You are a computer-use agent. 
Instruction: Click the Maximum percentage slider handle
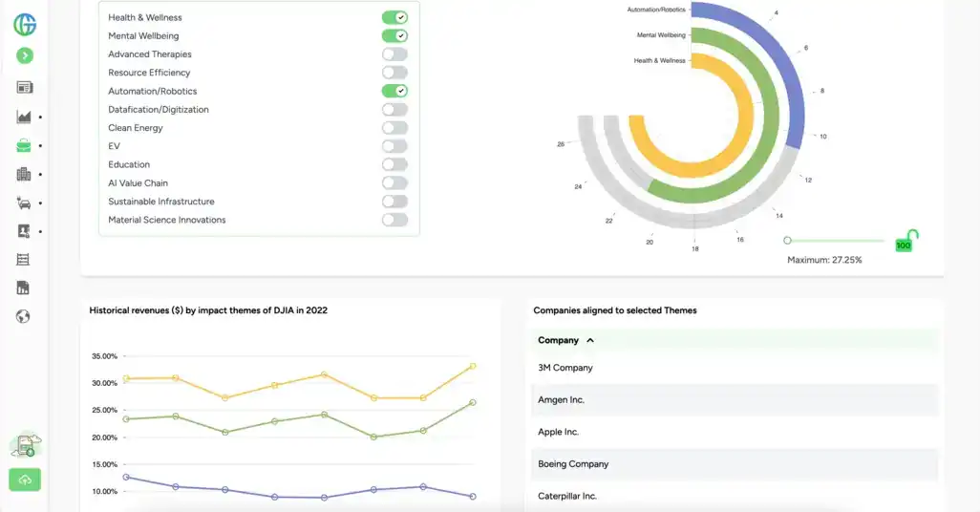click(787, 241)
